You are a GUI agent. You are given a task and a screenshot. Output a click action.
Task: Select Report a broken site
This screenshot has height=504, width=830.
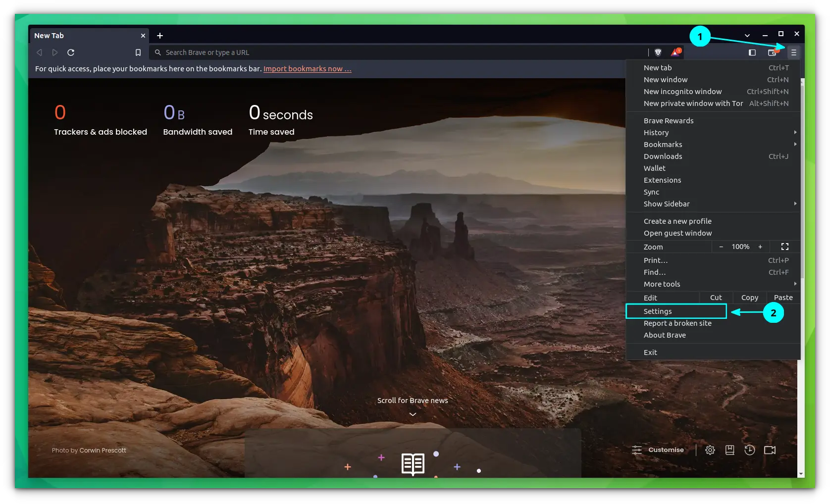click(713, 323)
